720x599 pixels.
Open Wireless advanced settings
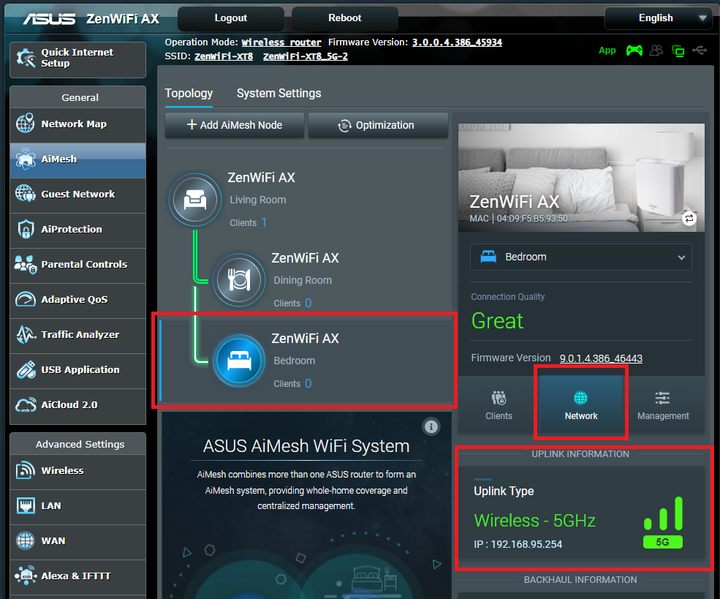tap(78, 471)
